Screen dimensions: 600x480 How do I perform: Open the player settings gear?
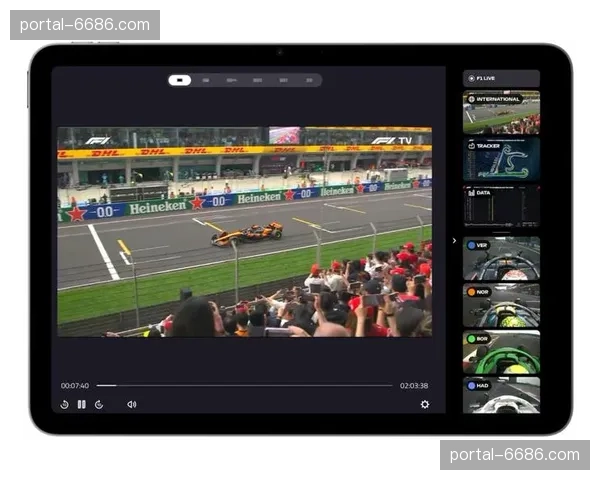pyautogui.click(x=424, y=404)
